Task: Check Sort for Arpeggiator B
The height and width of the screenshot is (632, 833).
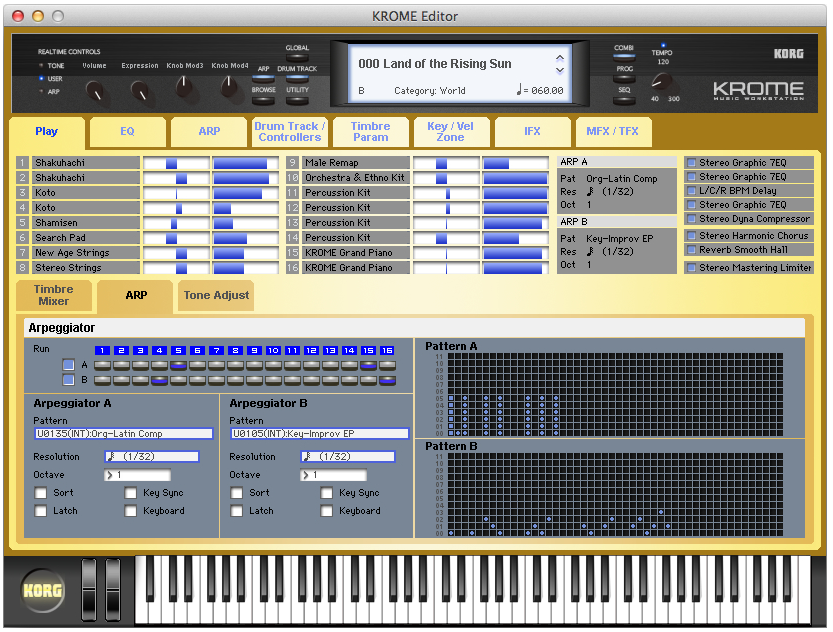Action: tap(237, 493)
